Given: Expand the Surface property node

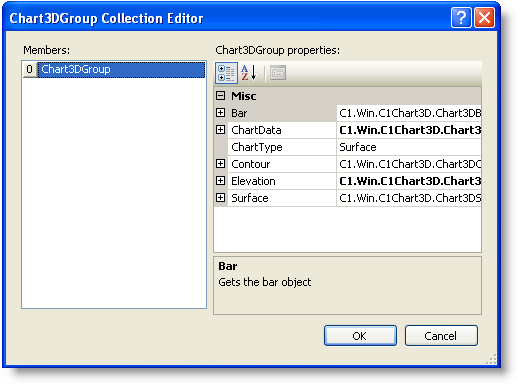Looking at the screenshot, I should (220, 198).
